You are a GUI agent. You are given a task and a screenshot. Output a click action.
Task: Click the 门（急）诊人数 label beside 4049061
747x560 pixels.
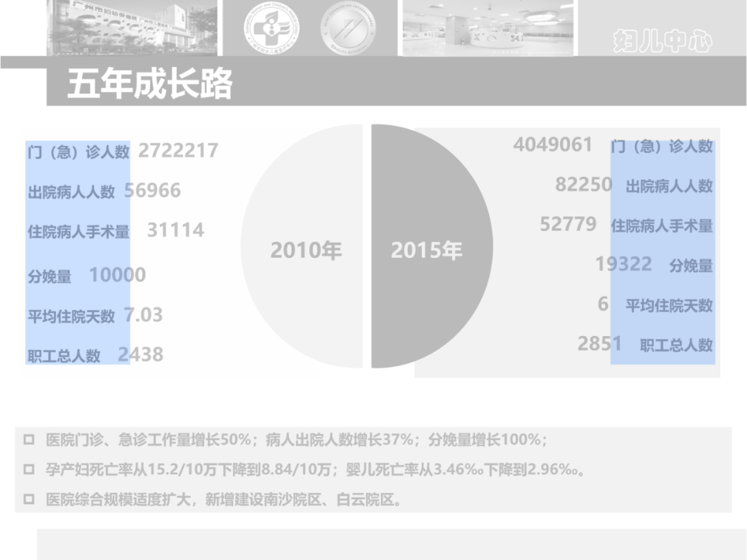click(x=662, y=146)
